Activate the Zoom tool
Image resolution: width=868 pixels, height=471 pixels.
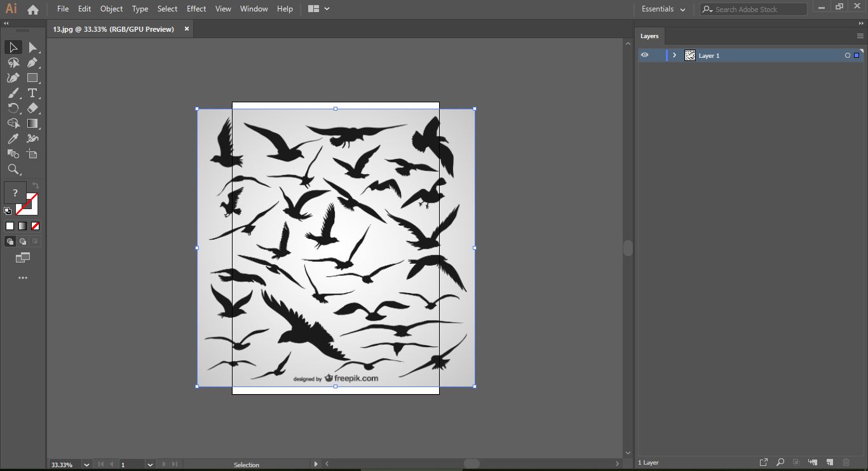click(x=13, y=170)
